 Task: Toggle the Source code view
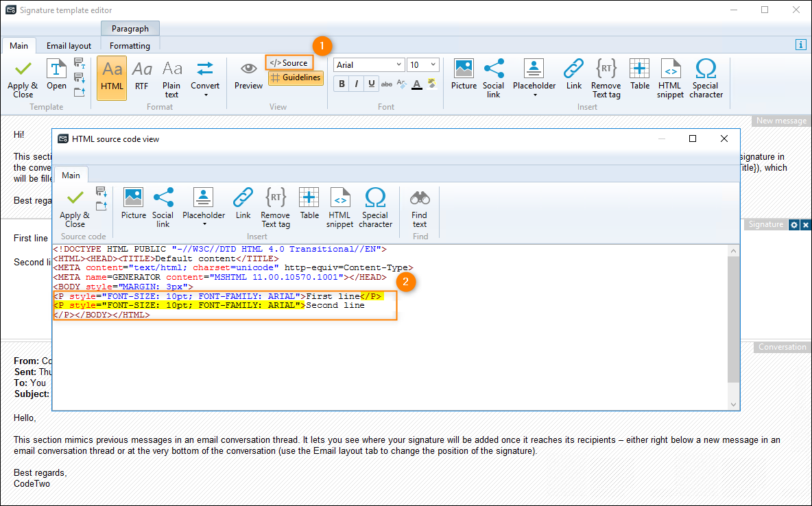click(x=289, y=62)
